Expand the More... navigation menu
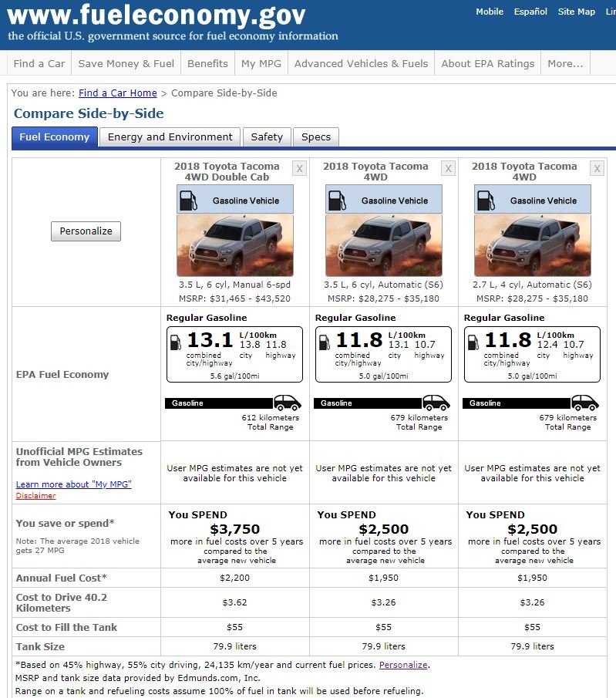Screen dimensions: 616x698 click(565, 64)
